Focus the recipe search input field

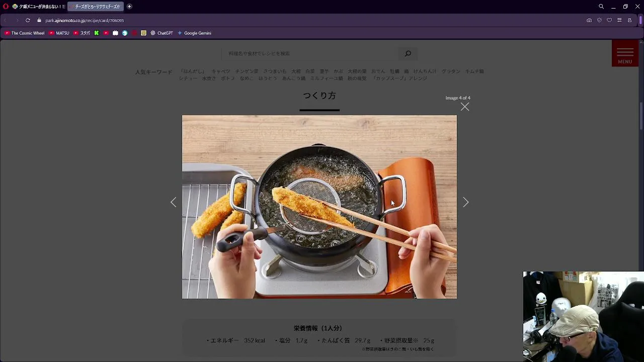tap(310, 53)
